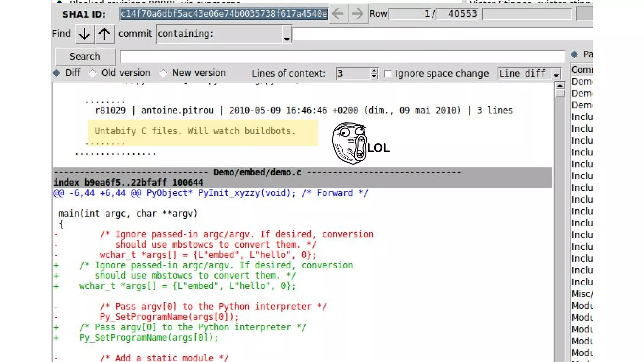This screenshot has height=362, width=644.
Task: Select the Diff radio button
Action: tap(57, 73)
